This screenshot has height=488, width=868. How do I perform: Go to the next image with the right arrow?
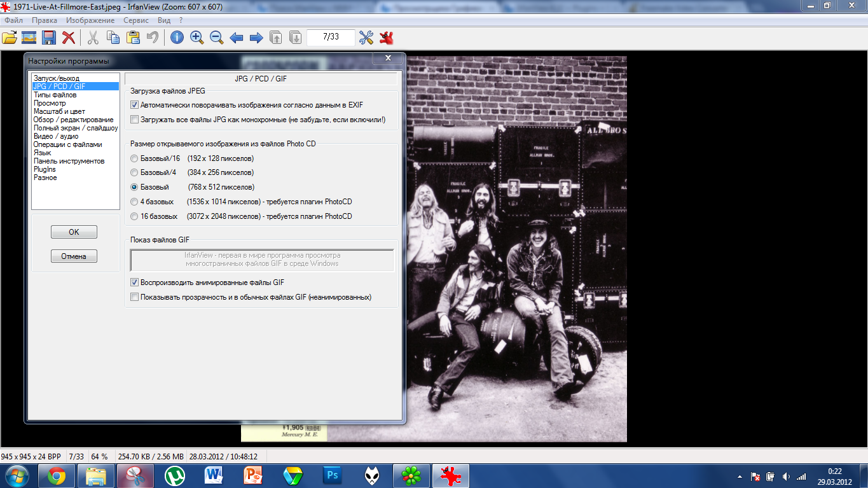click(x=256, y=38)
